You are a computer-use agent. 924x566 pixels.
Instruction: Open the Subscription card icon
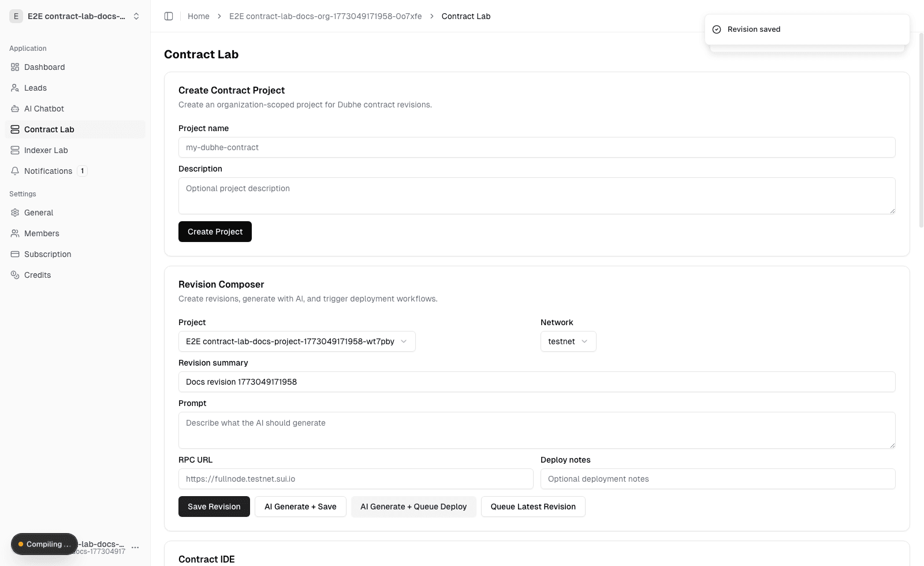tap(15, 254)
